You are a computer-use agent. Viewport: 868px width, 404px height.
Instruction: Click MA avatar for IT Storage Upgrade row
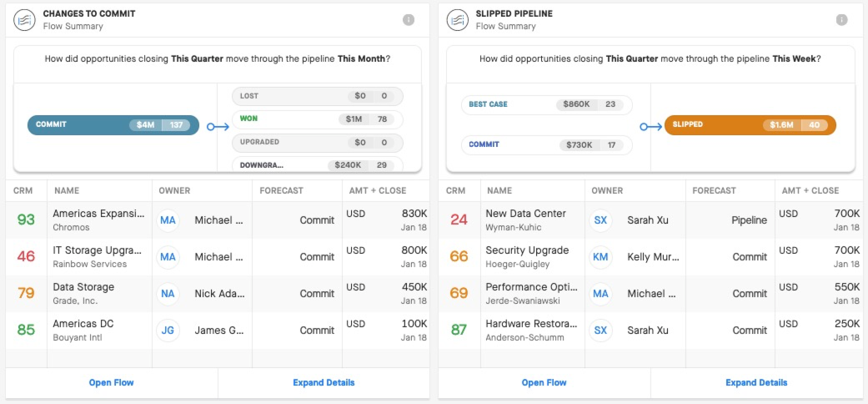[168, 256]
